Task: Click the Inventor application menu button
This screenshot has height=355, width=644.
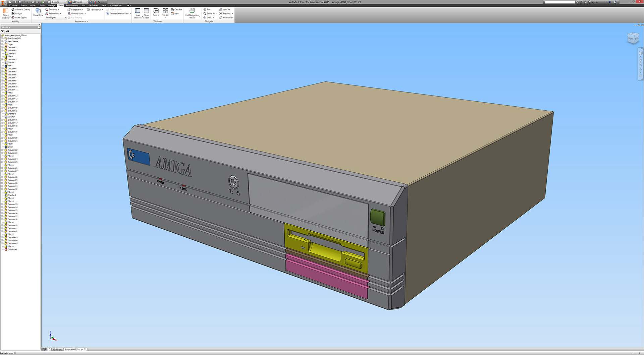Action: 3,3
